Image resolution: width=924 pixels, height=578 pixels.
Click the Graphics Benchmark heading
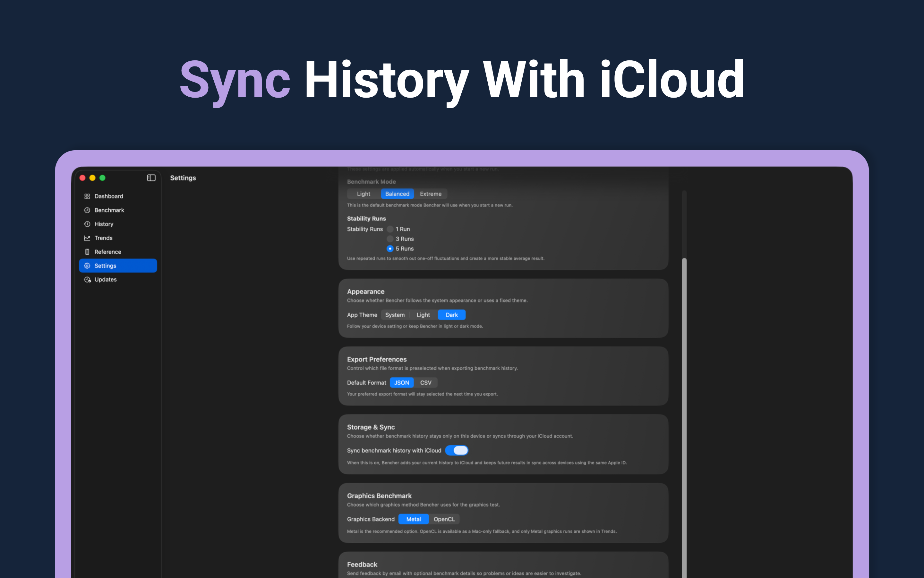[x=379, y=496]
